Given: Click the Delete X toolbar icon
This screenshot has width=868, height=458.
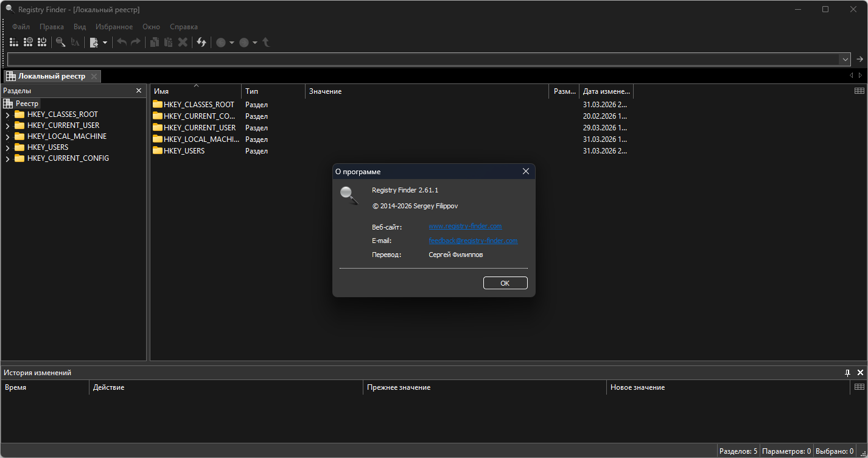Looking at the screenshot, I should (182, 42).
